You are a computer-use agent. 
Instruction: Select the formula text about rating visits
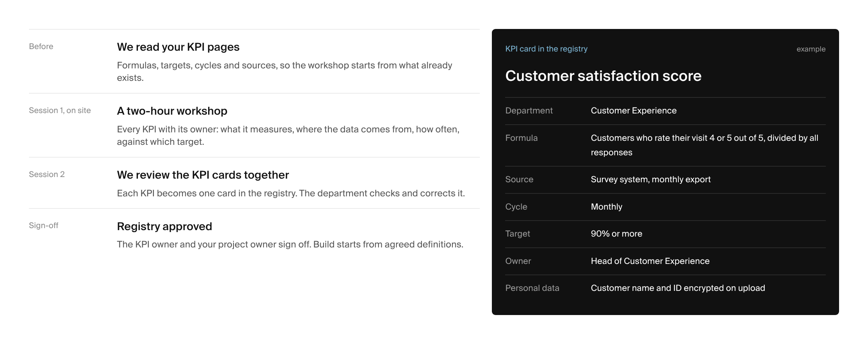tap(704, 145)
